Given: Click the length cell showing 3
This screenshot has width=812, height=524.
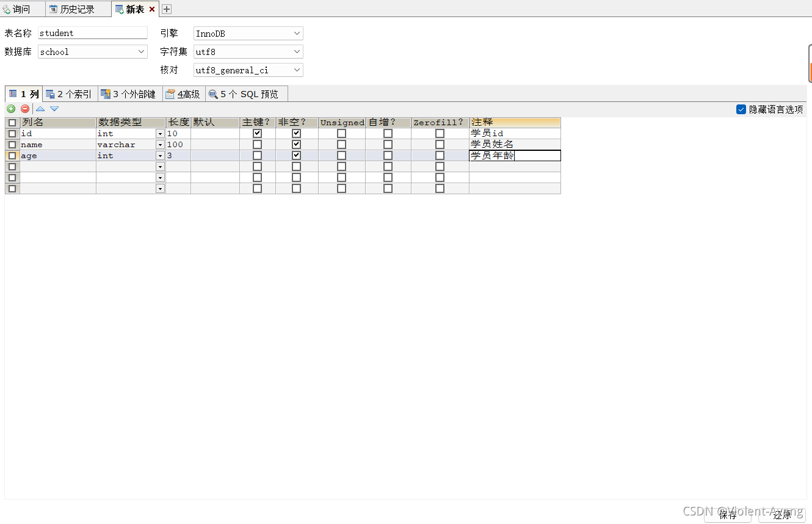Looking at the screenshot, I should (x=178, y=155).
